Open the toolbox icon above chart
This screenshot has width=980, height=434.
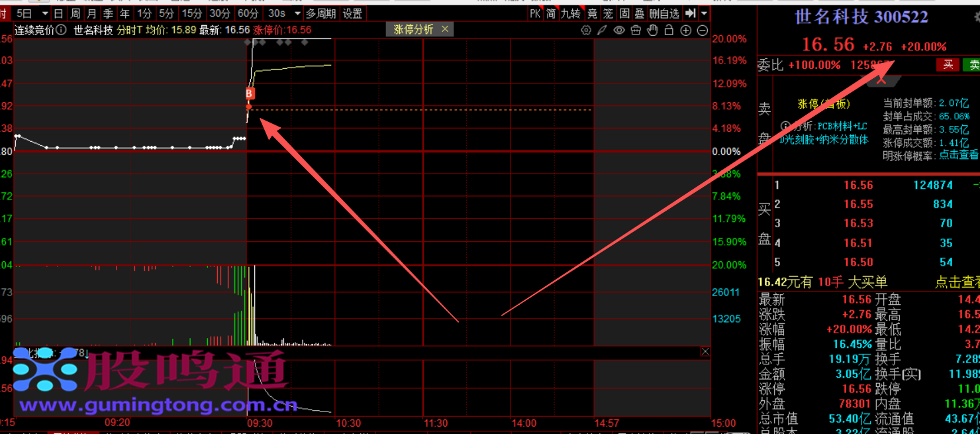point(636,30)
